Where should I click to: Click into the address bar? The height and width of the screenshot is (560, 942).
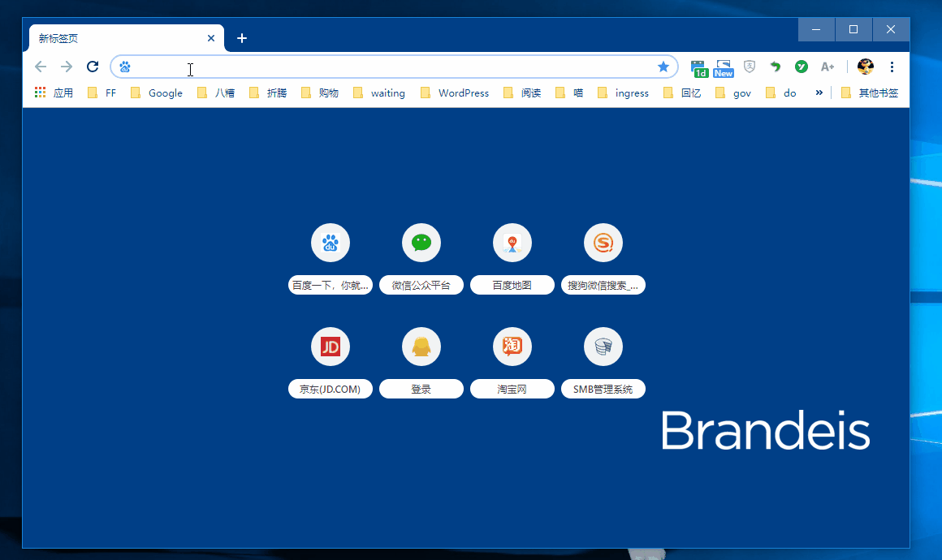click(390, 67)
